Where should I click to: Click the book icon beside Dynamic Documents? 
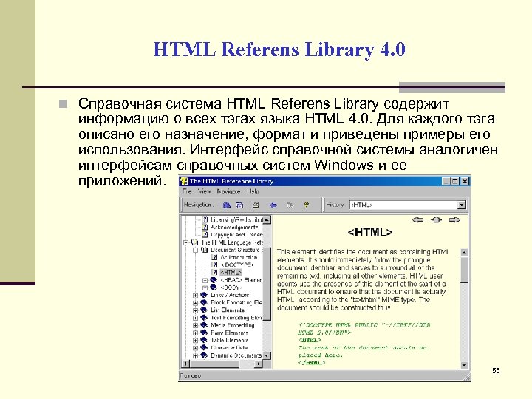204,355
